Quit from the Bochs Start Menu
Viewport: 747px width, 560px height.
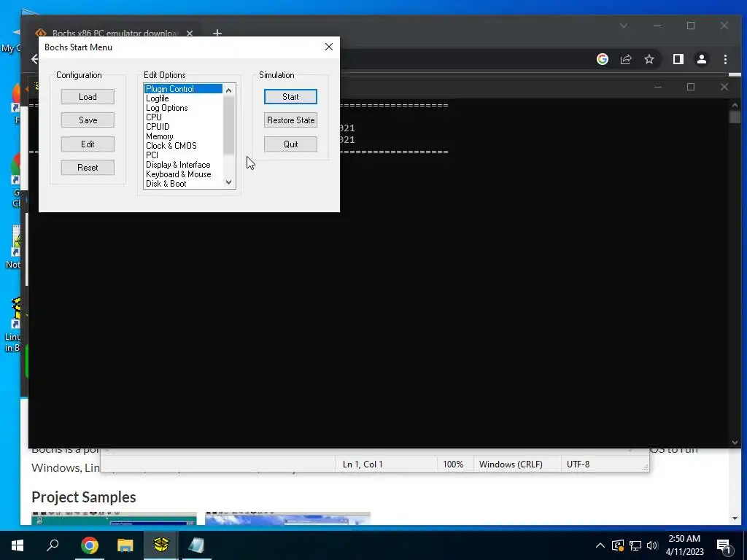290,144
